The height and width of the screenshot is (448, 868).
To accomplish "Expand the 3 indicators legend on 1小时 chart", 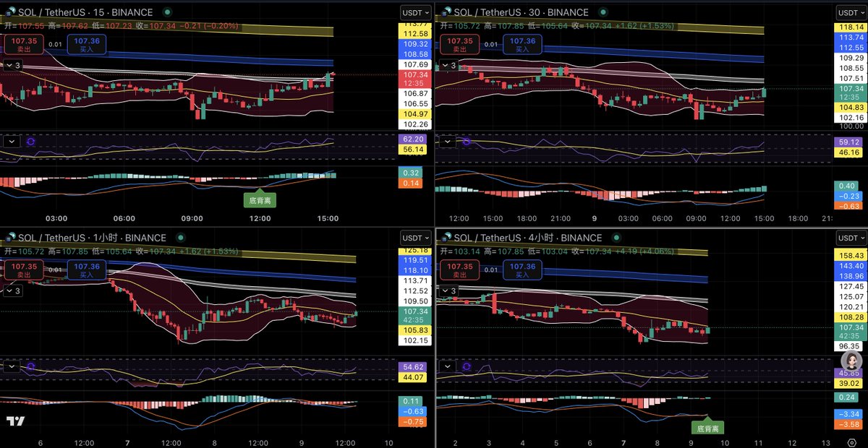I will click(14, 290).
